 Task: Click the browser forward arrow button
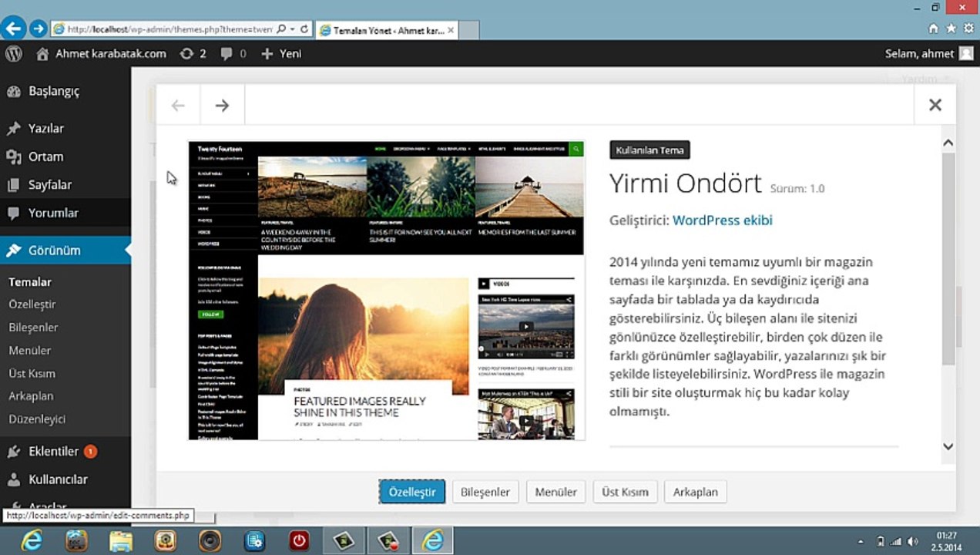pos(38,29)
